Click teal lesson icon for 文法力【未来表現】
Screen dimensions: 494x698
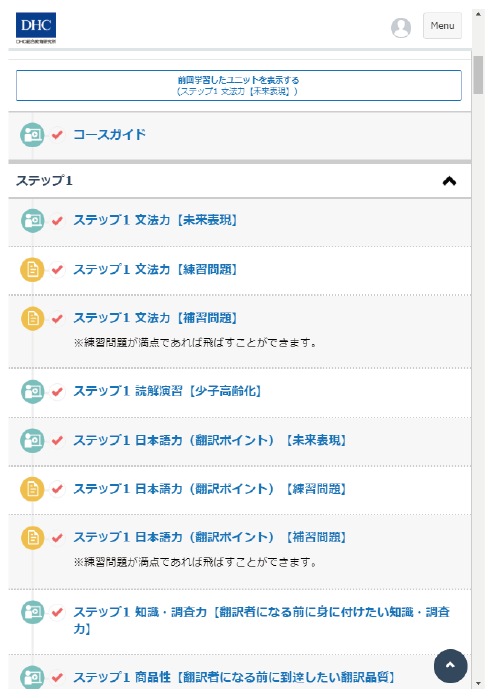(x=32, y=220)
